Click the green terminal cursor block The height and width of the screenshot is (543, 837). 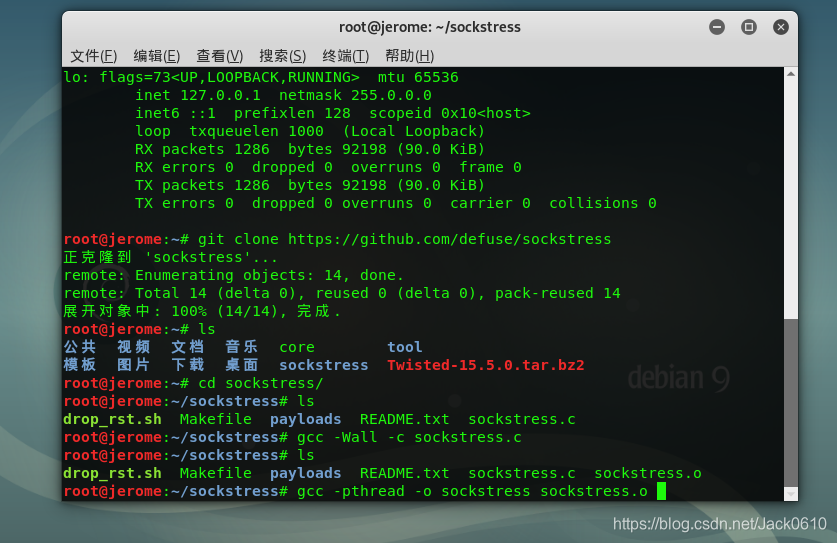[x=661, y=491]
